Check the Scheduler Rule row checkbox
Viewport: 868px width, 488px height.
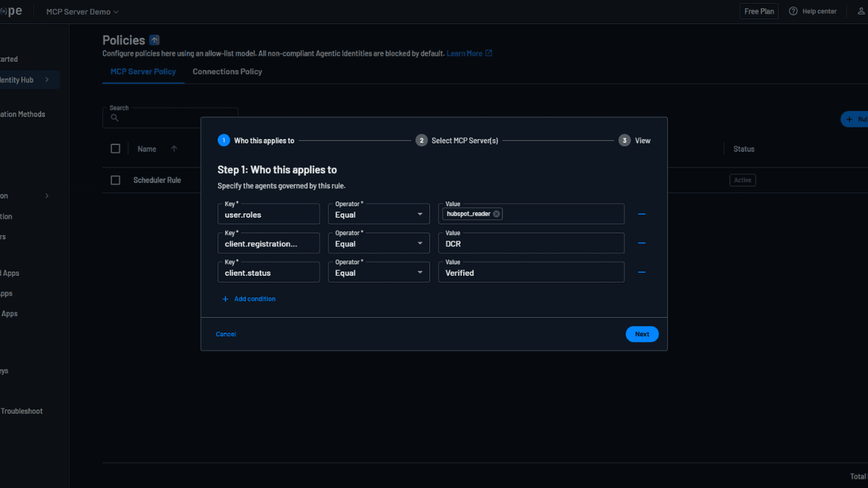(115, 180)
